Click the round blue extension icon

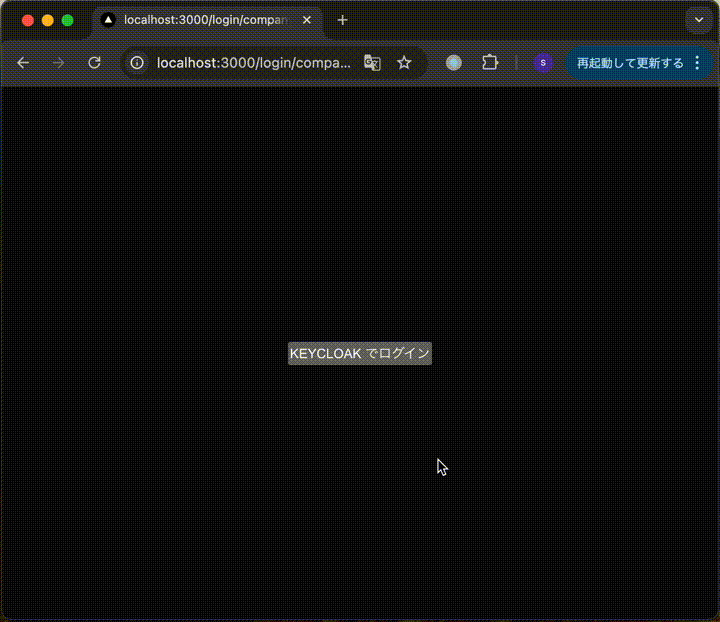[454, 63]
